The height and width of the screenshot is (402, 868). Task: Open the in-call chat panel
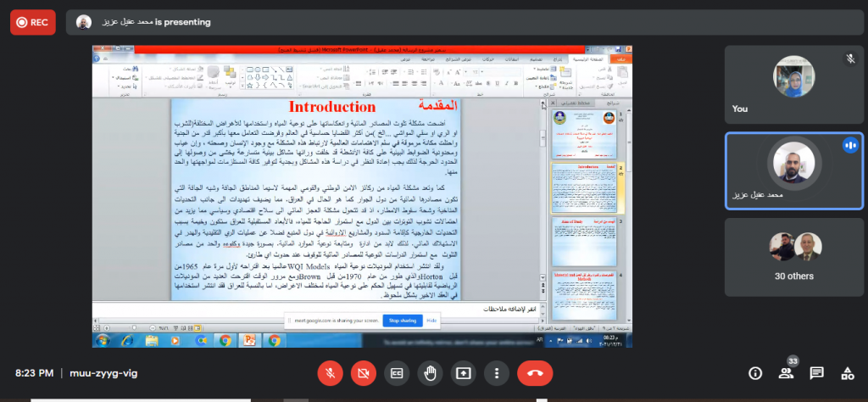point(816,373)
